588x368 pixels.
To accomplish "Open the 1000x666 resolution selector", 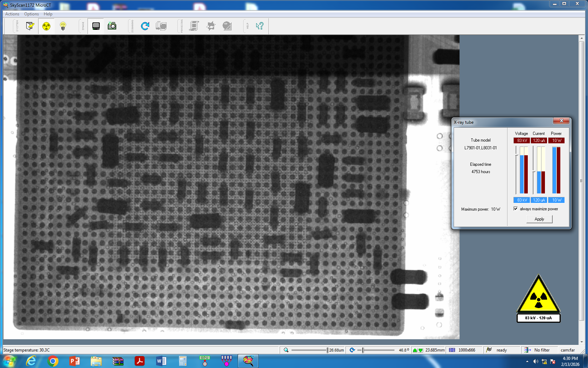I will 466,350.
